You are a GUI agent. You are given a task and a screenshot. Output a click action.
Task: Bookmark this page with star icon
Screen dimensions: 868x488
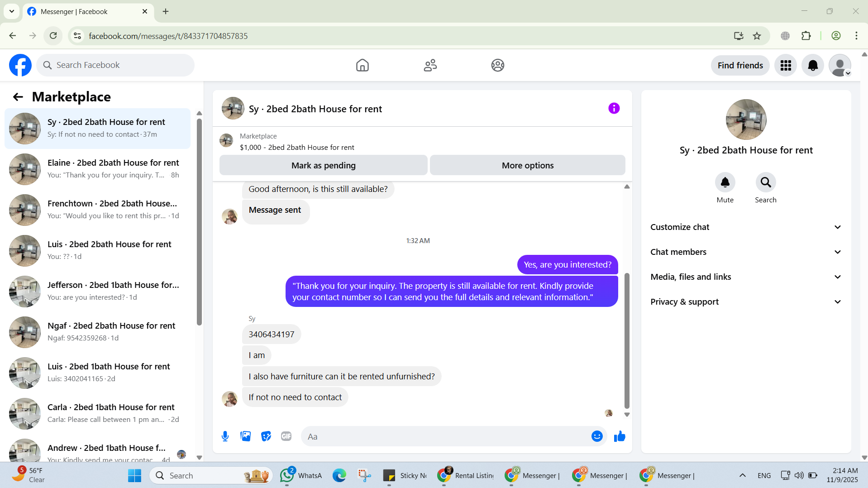[757, 36]
